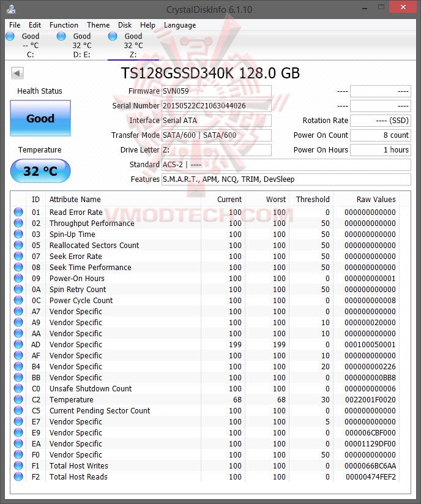Select the Reallocated Sectors Count attribute name
The height and width of the screenshot is (504, 421).
tap(94, 245)
